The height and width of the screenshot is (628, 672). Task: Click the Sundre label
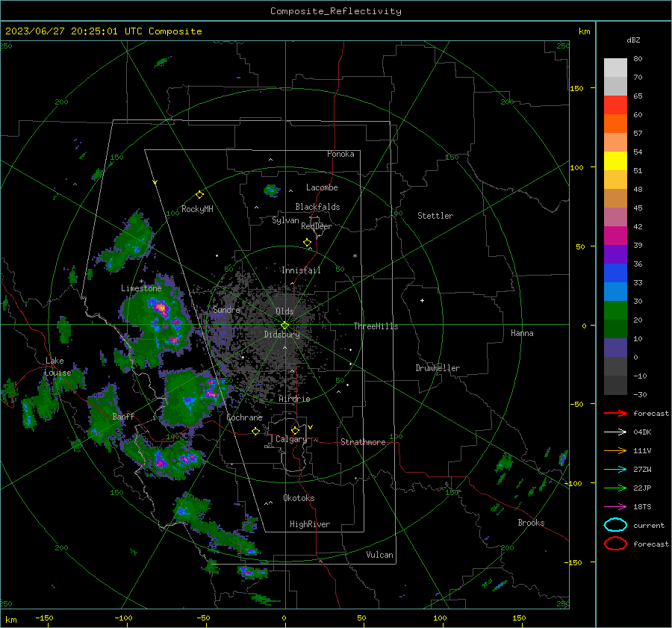226,309
